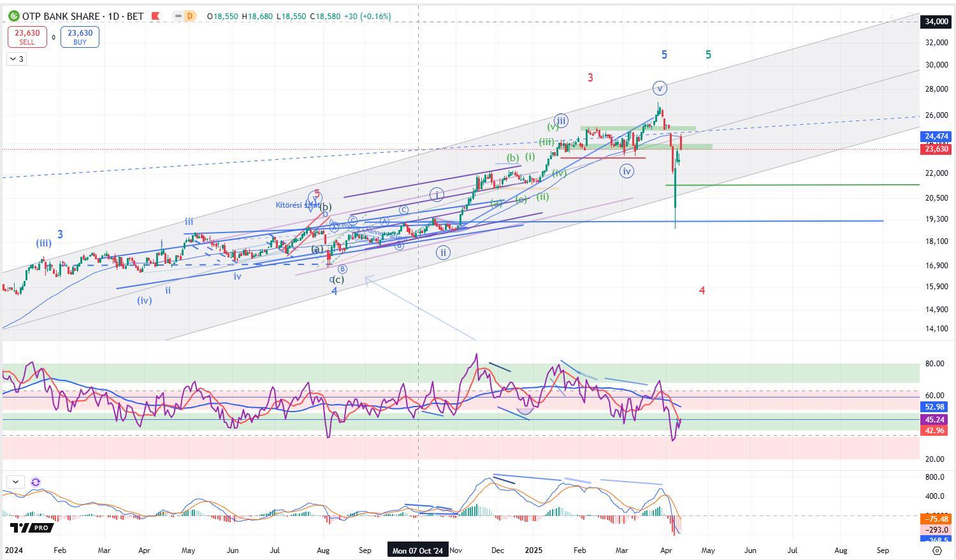Click the green OTP Bank symbol logo
Viewport: 956px width, 560px height.
click(x=13, y=16)
